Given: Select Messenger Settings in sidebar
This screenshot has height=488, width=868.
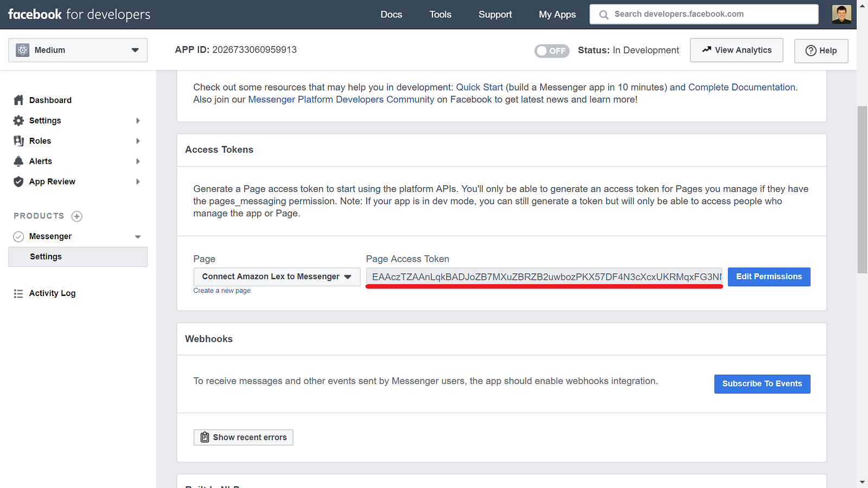Looking at the screenshot, I should (x=78, y=257).
